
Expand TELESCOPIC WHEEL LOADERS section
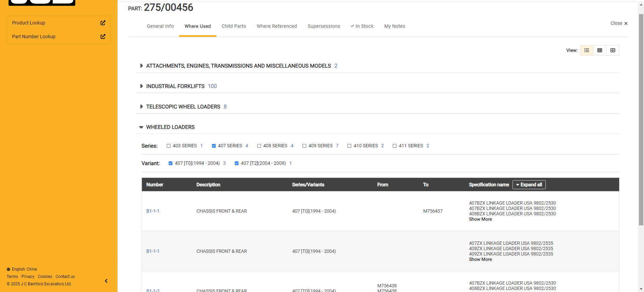click(x=142, y=106)
